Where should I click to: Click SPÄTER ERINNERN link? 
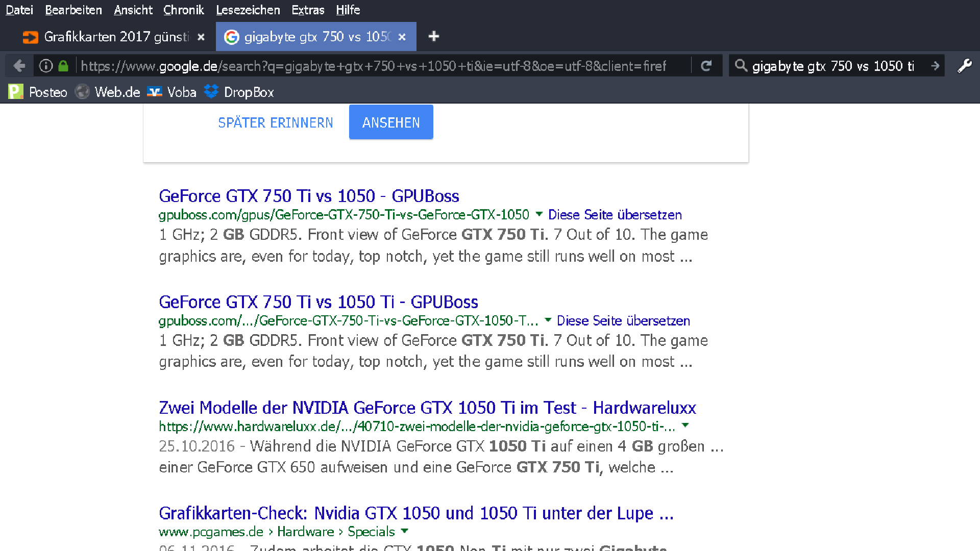click(x=275, y=123)
